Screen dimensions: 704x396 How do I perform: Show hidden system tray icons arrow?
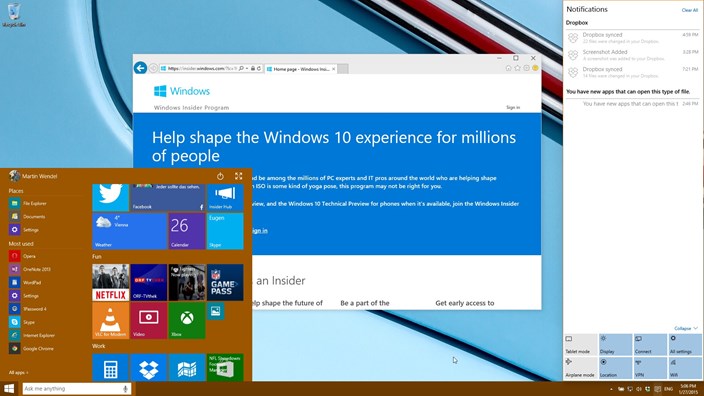(x=611, y=389)
